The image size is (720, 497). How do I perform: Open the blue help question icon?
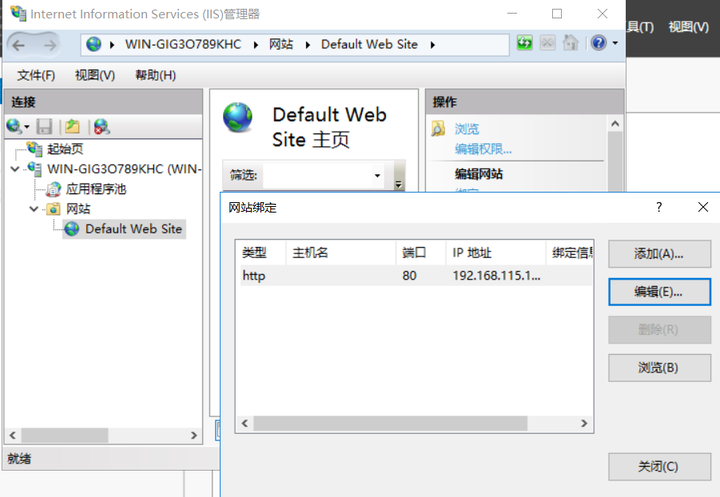pyautogui.click(x=599, y=43)
